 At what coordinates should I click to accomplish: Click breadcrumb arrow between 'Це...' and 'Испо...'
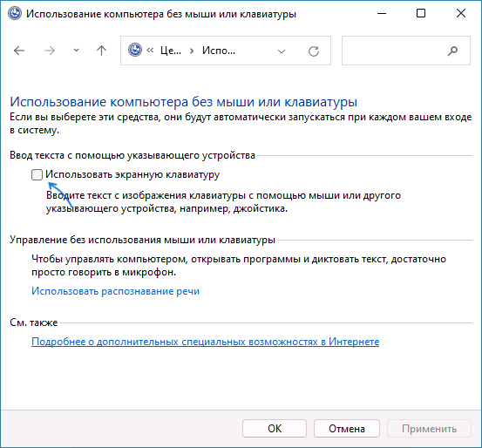click(192, 51)
